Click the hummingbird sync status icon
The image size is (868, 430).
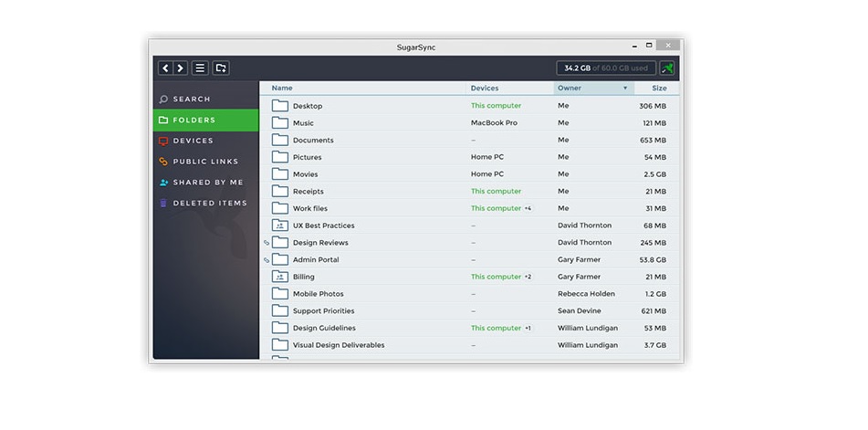(x=667, y=68)
